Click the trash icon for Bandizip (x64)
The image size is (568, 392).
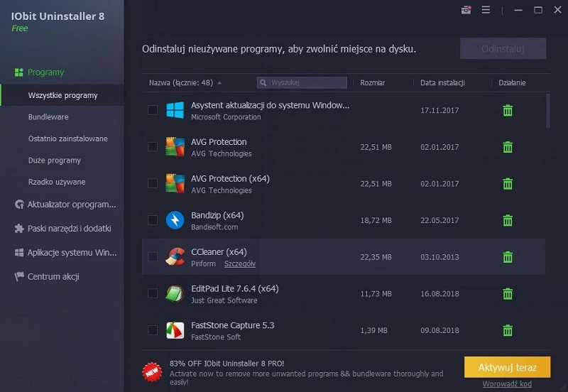tap(508, 220)
